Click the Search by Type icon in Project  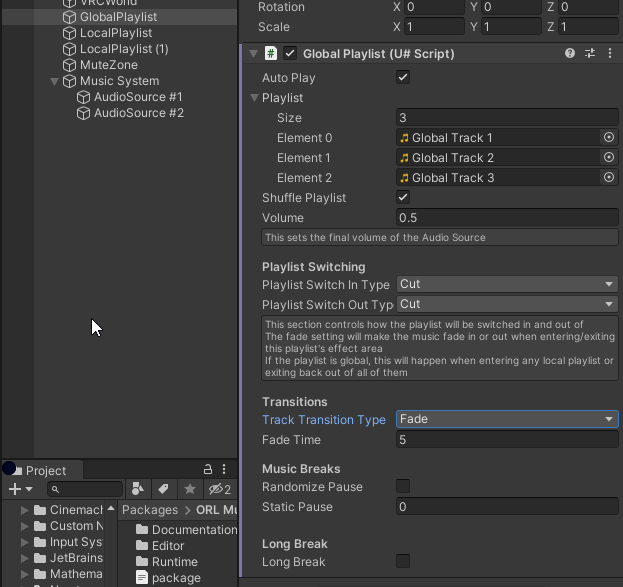[138, 489]
